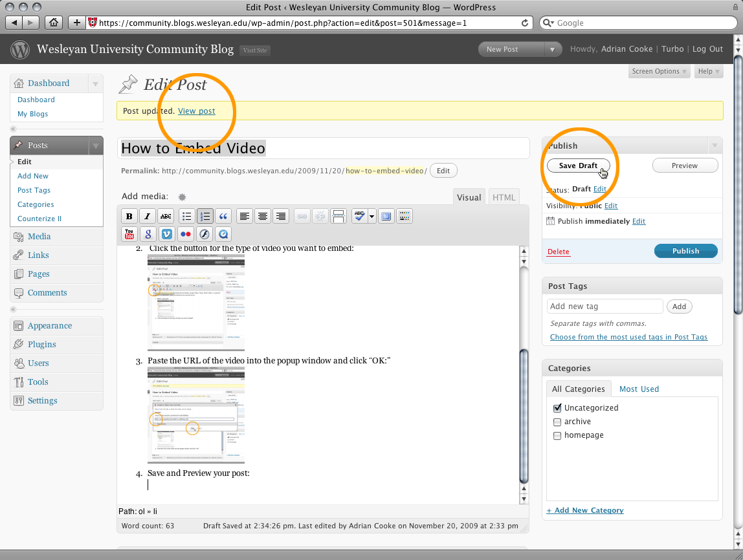Show the kitchen sink toolbar row
743x560 pixels.
405,217
